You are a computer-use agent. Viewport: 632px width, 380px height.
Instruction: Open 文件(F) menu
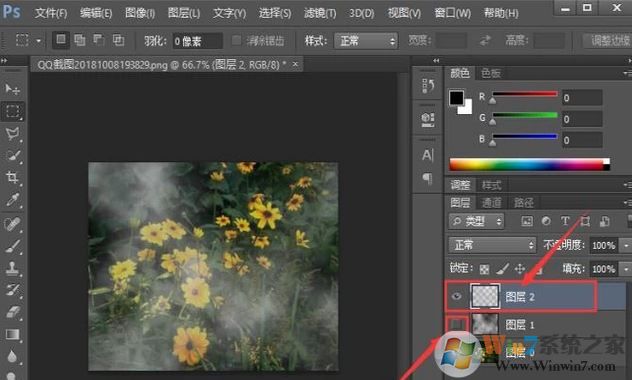(50, 13)
